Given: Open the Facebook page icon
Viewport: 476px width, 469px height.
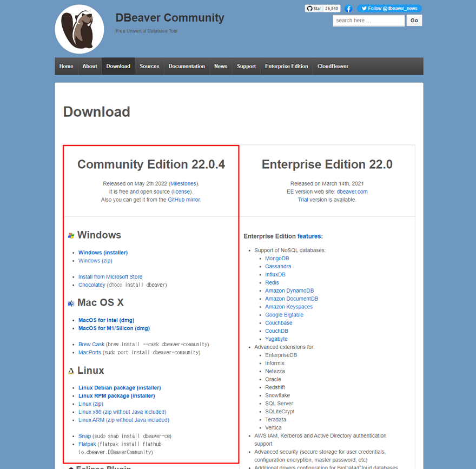Looking at the screenshot, I should (348, 9).
